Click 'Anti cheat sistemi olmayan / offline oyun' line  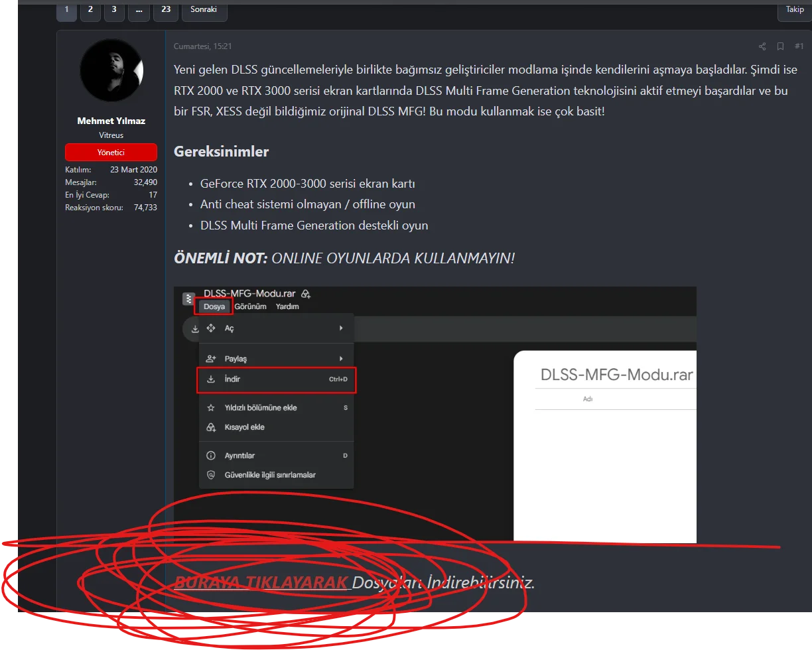pos(307,204)
